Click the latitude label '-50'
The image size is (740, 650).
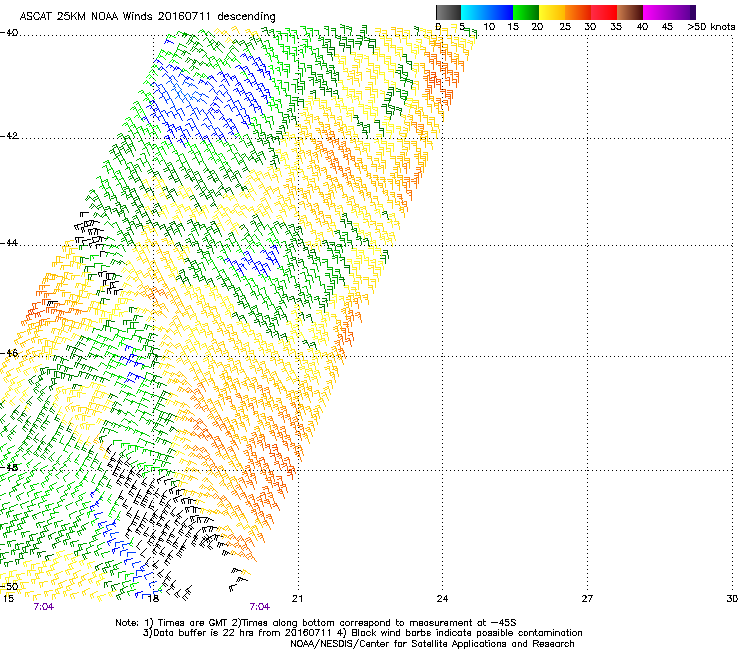[9, 586]
